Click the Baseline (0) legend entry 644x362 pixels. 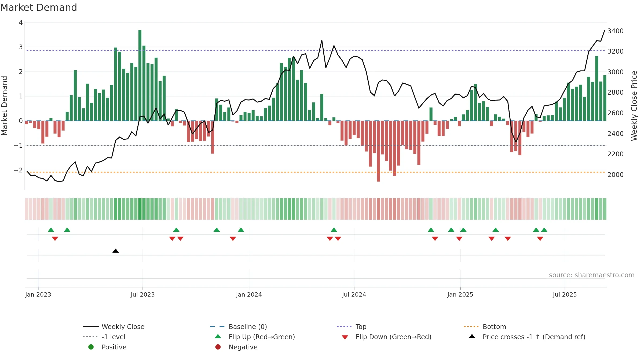click(x=238, y=327)
